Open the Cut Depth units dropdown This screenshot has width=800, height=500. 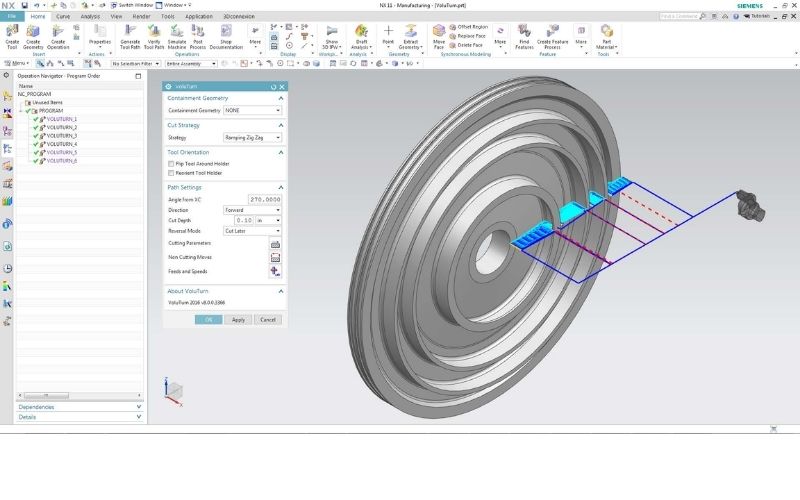268,220
